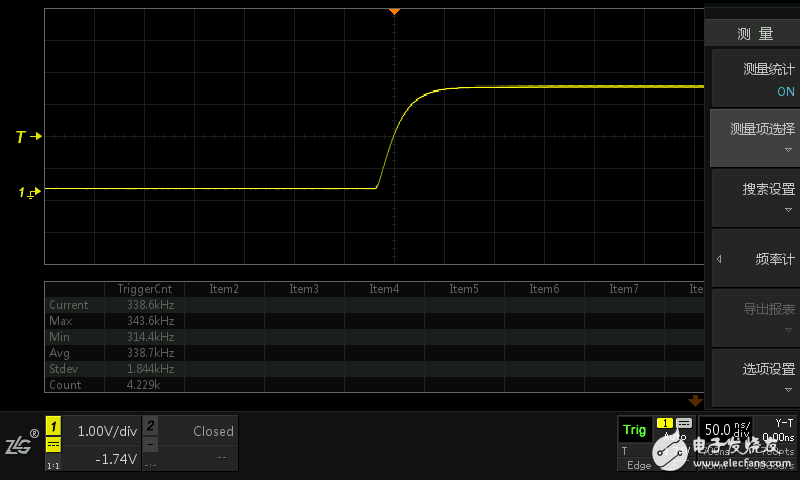Select the TriggerCnt column header
This screenshot has height=480, width=800.
tap(144, 288)
